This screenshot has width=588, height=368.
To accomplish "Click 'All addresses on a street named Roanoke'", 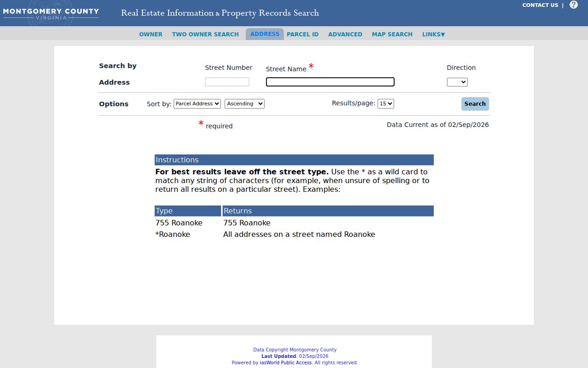I will coord(299,234).
